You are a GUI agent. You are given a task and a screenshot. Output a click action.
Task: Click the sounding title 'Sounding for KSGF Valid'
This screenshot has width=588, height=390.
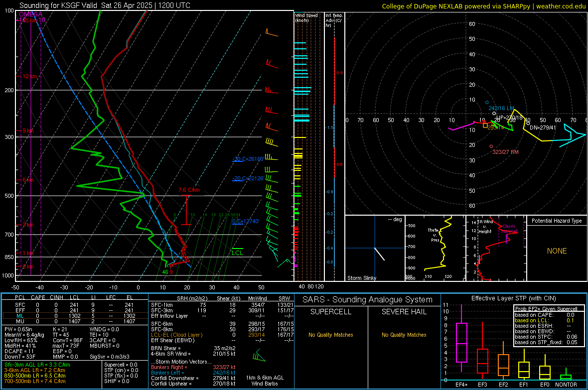tap(58, 5)
